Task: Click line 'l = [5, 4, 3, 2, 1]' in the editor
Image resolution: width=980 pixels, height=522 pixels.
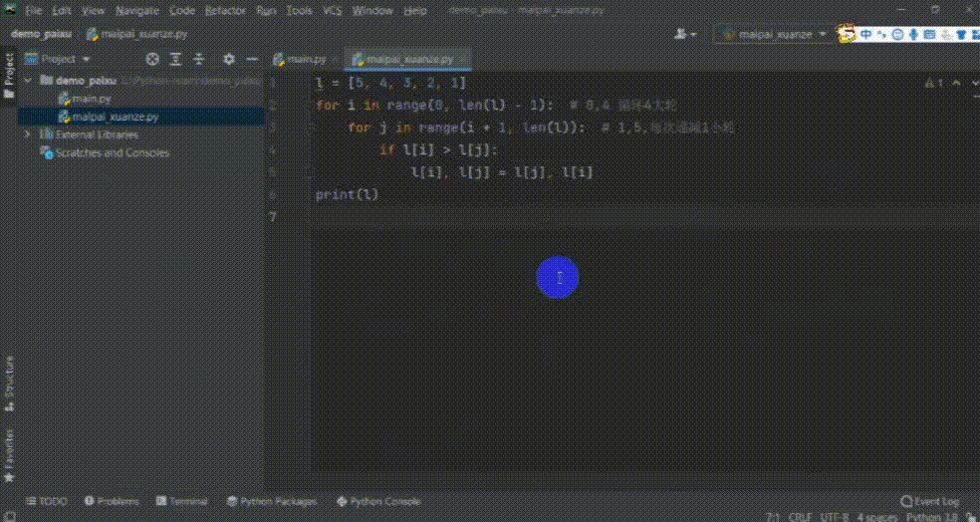Action: pyautogui.click(x=390, y=83)
